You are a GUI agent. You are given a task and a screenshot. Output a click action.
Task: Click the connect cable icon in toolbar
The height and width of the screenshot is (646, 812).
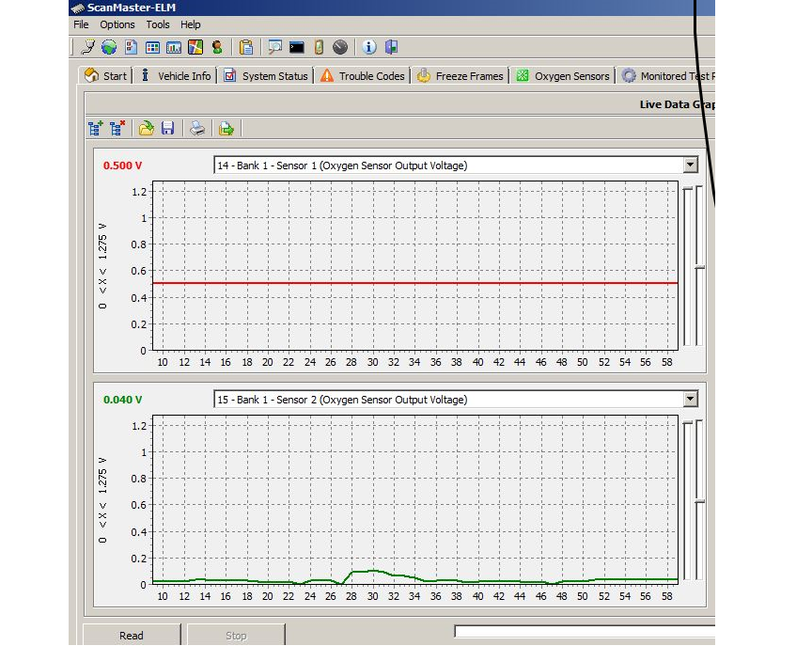point(88,47)
